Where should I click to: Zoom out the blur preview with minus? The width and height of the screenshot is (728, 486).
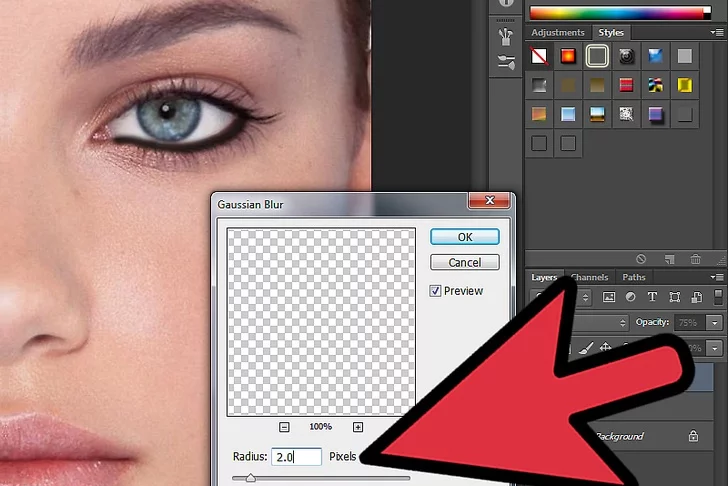pyautogui.click(x=284, y=426)
